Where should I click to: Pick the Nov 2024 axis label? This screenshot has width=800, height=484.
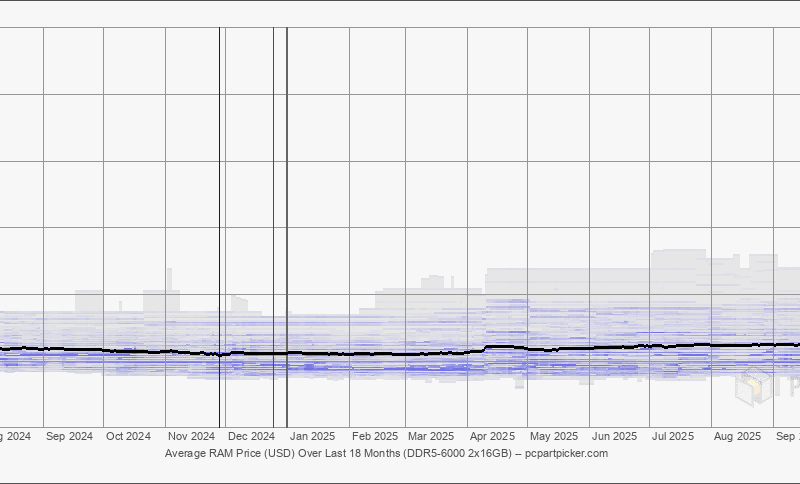191,436
